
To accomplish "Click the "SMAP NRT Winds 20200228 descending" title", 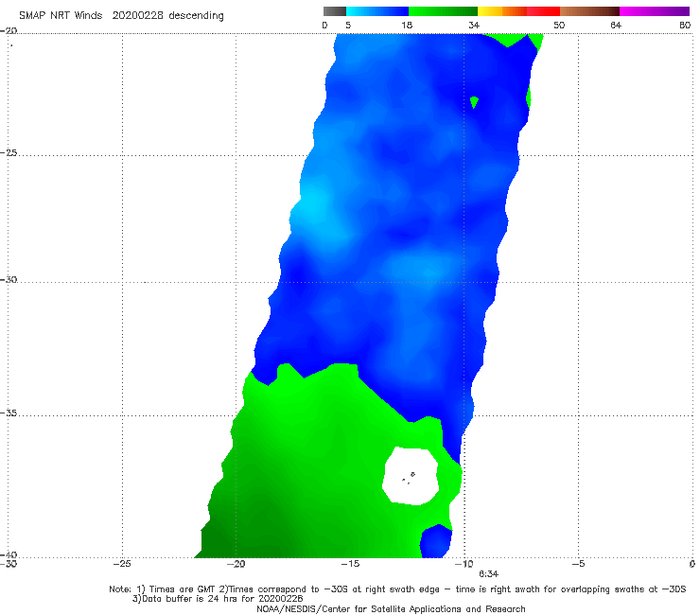I will click(121, 15).
